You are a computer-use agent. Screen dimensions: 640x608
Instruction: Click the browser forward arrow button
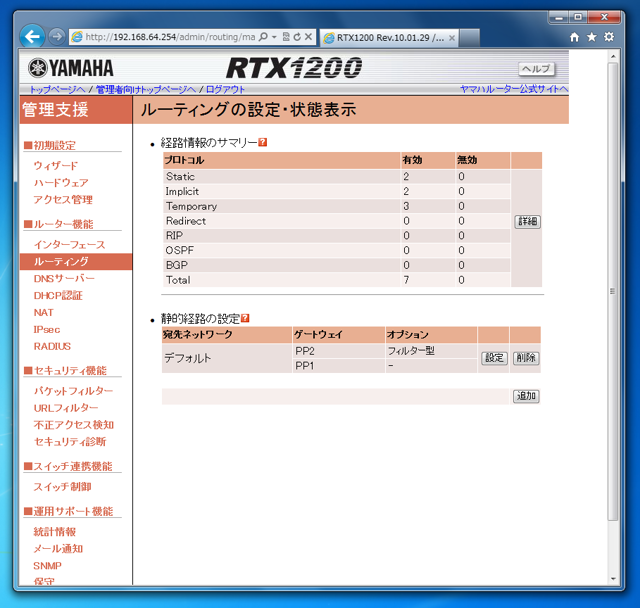tap(57, 37)
